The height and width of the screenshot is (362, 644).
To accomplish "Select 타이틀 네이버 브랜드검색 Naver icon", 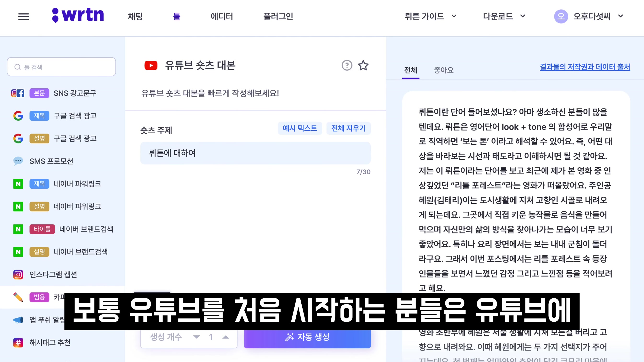I will [x=18, y=229].
